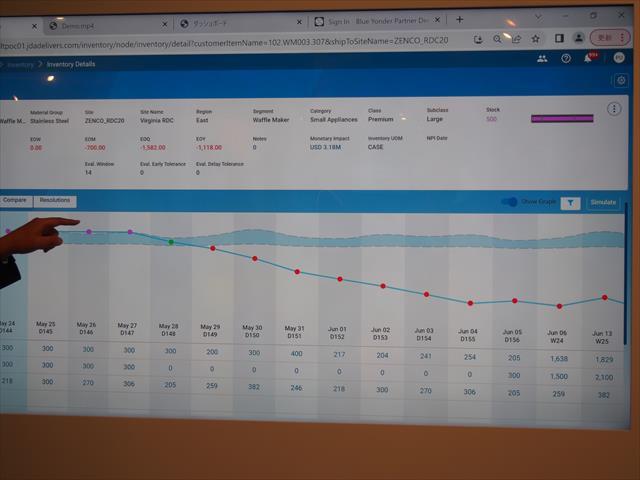The height and width of the screenshot is (480, 640).
Task: Click the purple data point at May 26
Action: point(89,231)
